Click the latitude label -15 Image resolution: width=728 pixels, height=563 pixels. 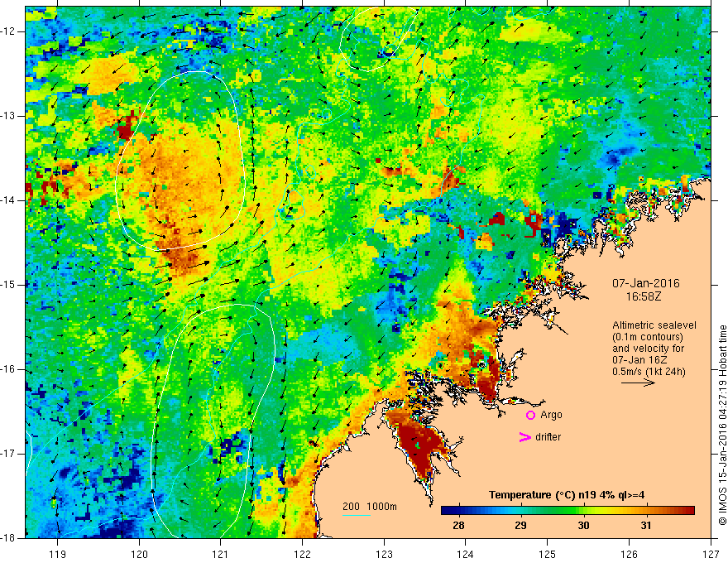pos(8,285)
